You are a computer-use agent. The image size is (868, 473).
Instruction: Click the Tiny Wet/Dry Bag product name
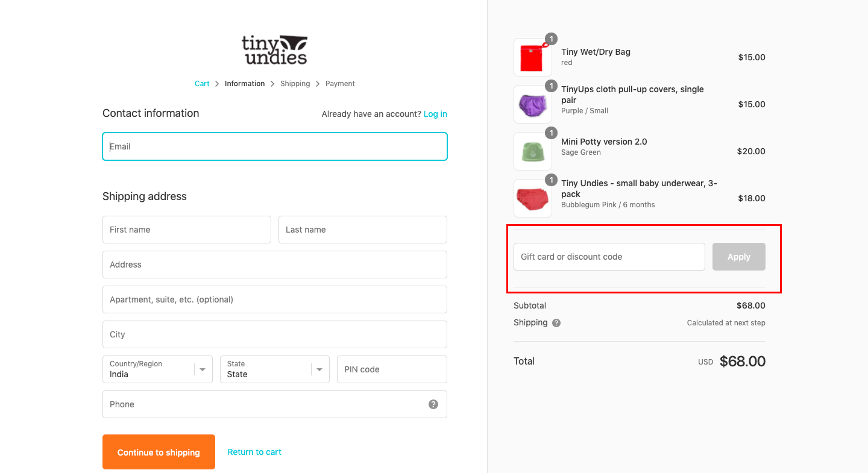[x=596, y=52]
